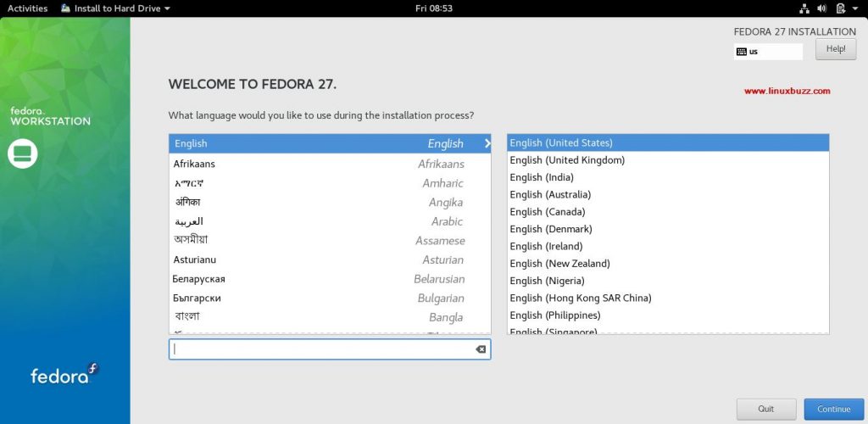Click the Continue button
This screenshot has width=868, height=424.
tap(834, 409)
